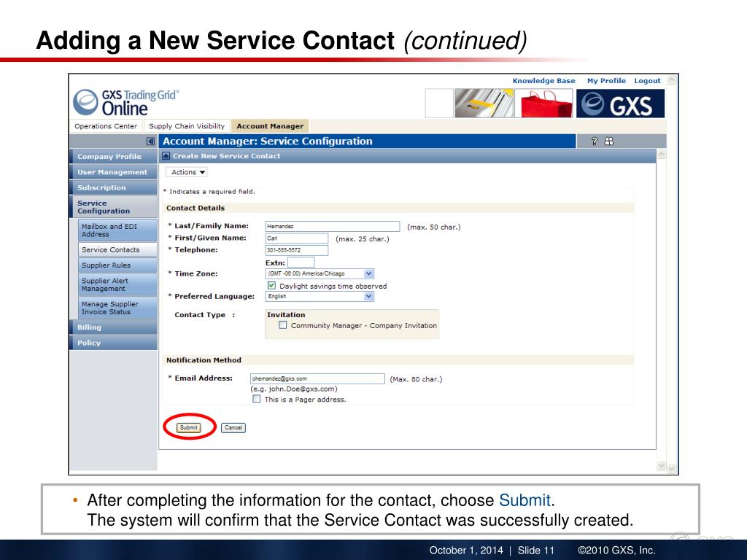Open Supplier Alert Management item
Viewport: 747px width, 560px height.
117,284
